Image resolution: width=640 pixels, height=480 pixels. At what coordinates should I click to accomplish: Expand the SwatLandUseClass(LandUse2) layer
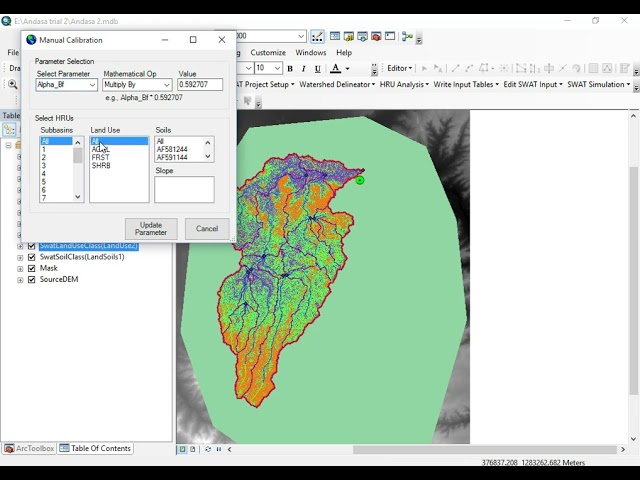tap(20, 246)
